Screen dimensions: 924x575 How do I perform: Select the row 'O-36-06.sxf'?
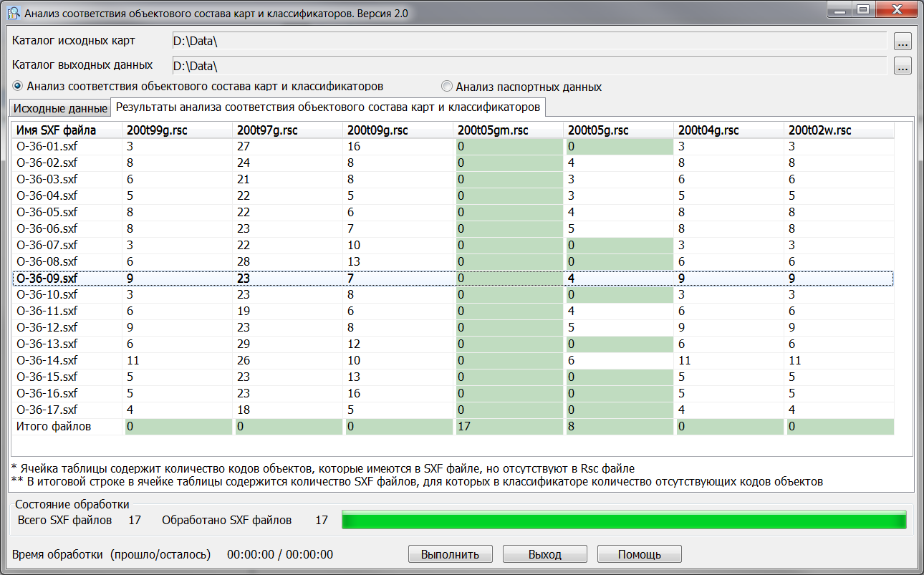[453, 228]
